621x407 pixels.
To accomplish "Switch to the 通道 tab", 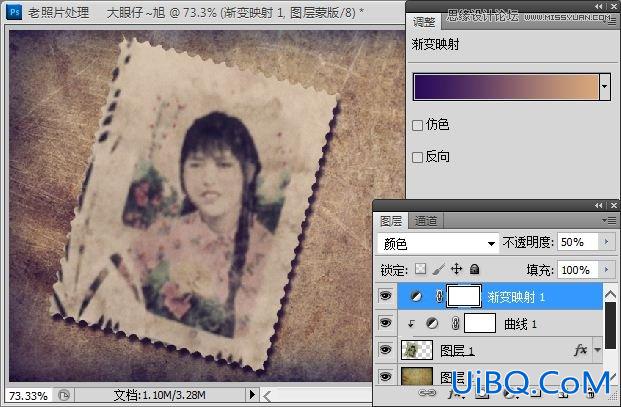I will [x=426, y=221].
